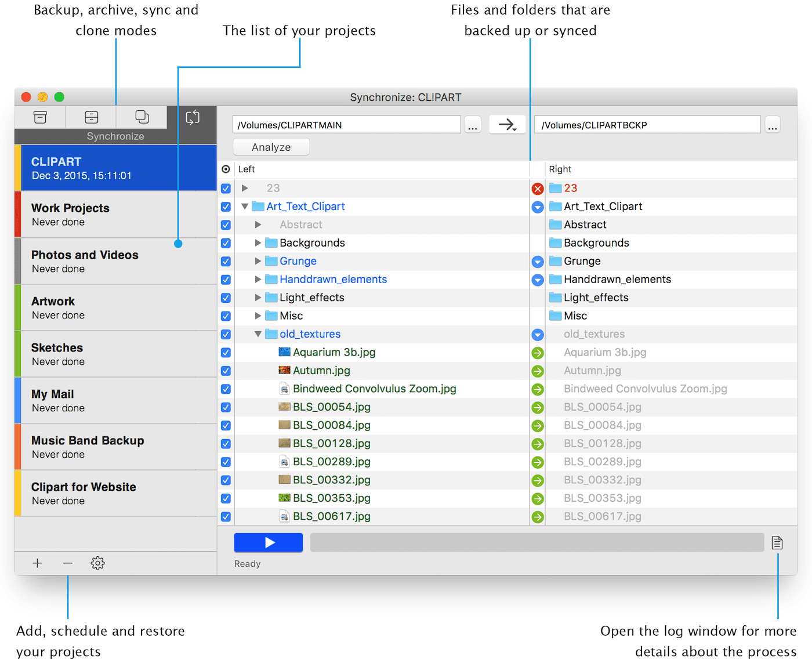Viewport: 812px width, 663px height.
Task: Select the Backup mode icon
Action: pyautogui.click(x=40, y=117)
